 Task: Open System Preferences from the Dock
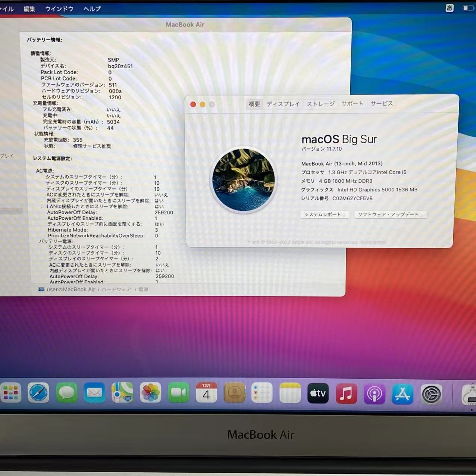click(x=430, y=393)
